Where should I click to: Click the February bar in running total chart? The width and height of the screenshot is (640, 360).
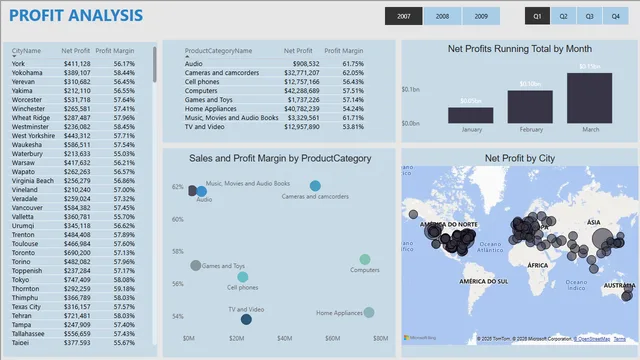coord(530,107)
